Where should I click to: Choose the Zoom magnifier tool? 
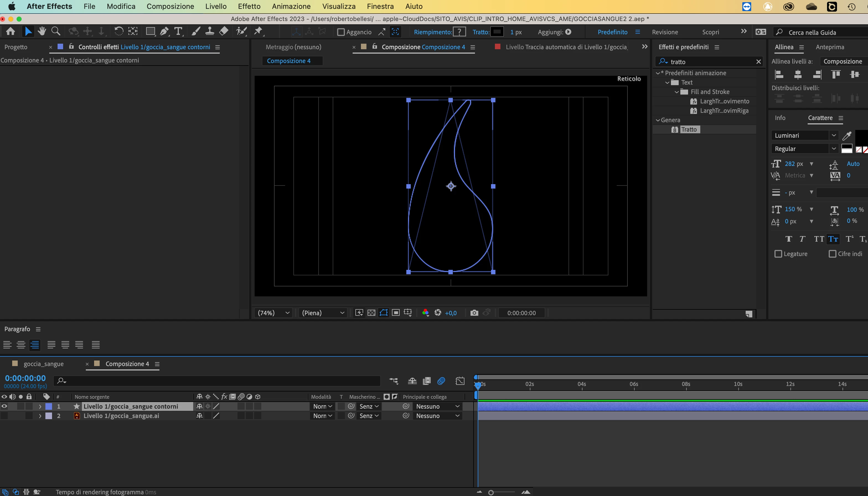click(56, 31)
